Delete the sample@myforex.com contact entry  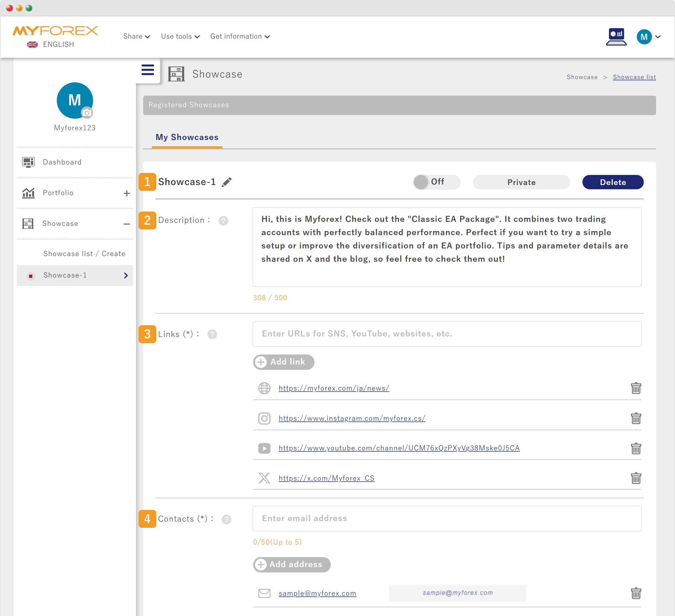[636, 593]
